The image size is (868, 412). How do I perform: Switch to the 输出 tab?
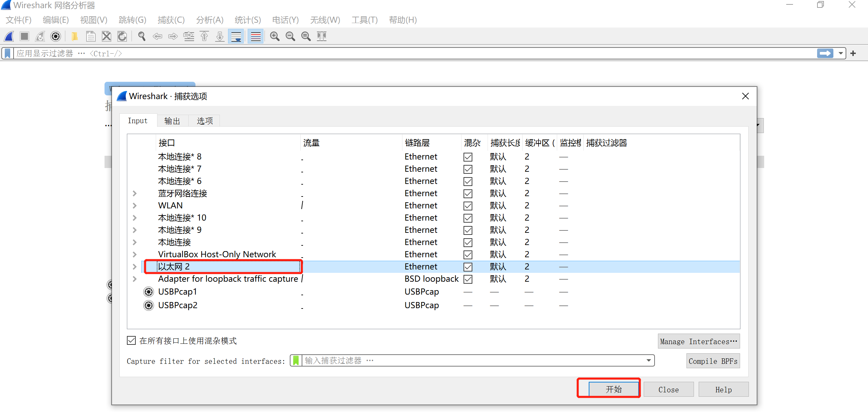(x=172, y=121)
